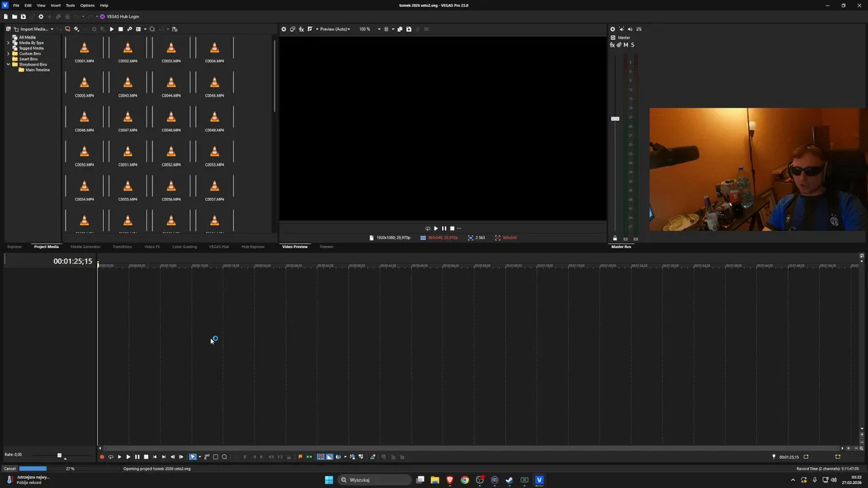Toggle Automatic Crossfades button
Viewport: 868px width, 488px height.
[x=330, y=457]
